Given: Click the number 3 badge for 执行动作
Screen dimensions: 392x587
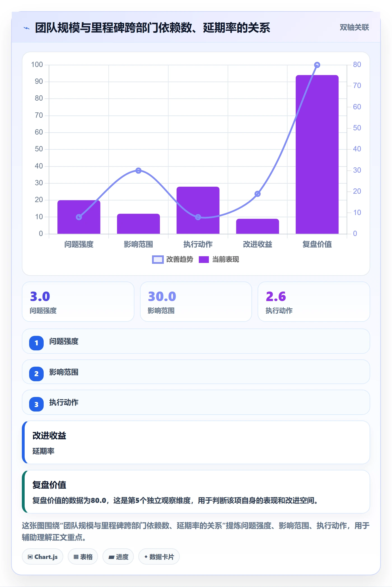Looking at the screenshot, I should pyautogui.click(x=36, y=404).
